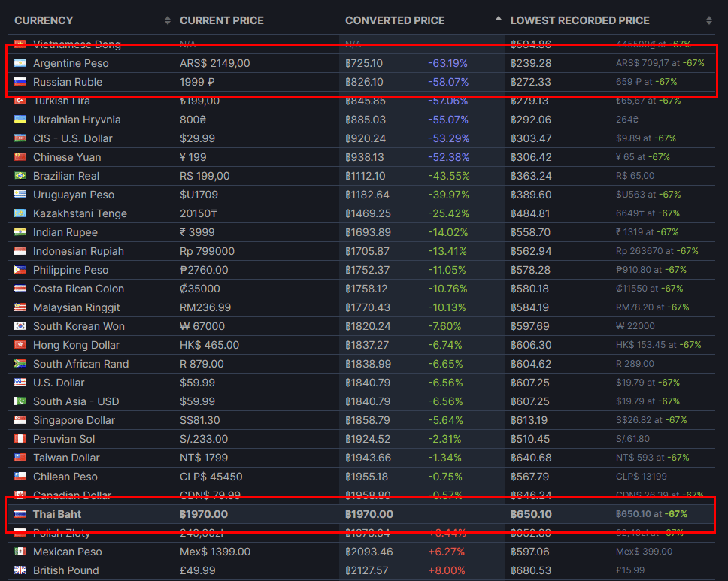Image resolution: width=728 pixels, height=581 pixels.
Task: Click the Hong Kong flag icon
Action: pyautogui.click(x=20, y=345)
